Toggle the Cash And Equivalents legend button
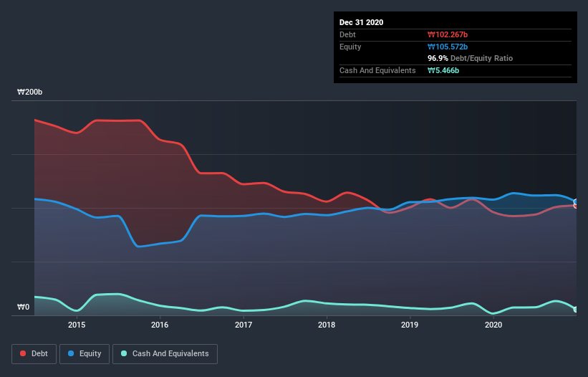 tap(165, 354)
